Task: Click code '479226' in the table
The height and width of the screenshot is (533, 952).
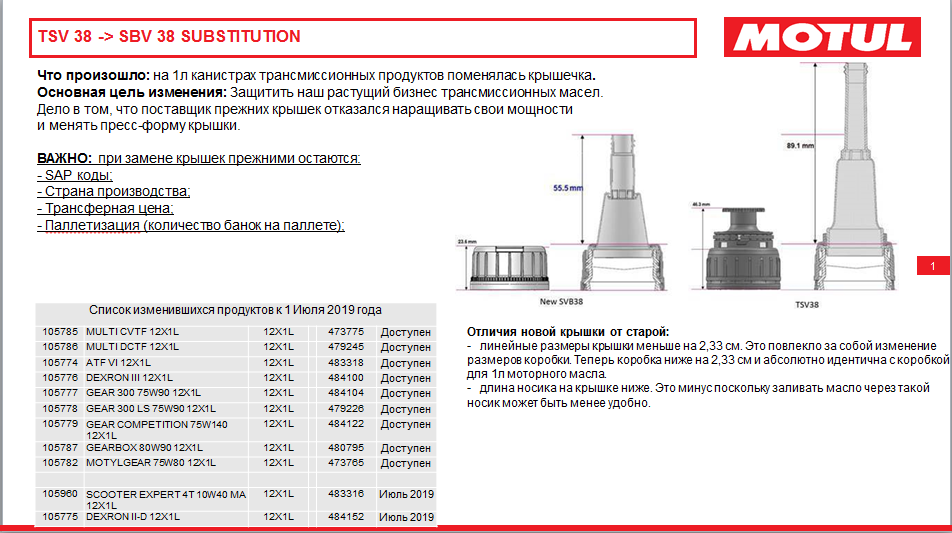Action: (x=346, y=409)
